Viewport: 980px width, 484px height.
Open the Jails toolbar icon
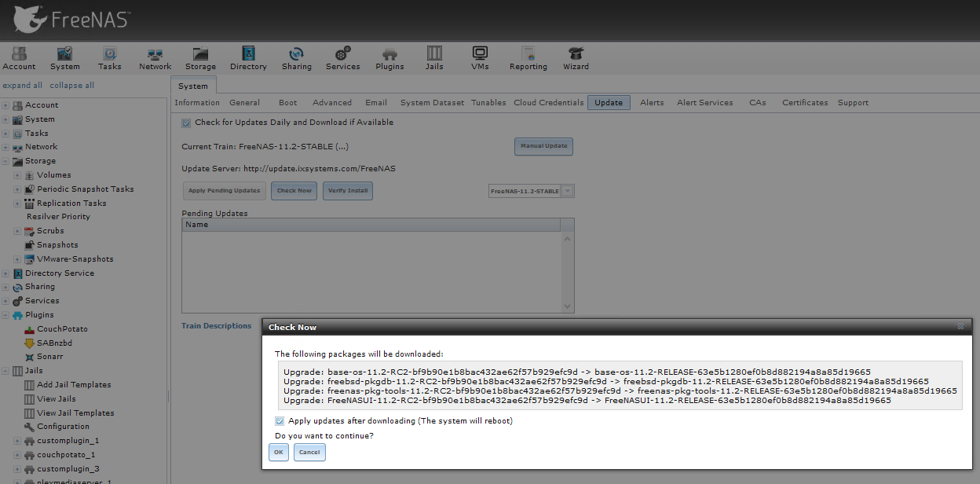(x=434, y=58)
